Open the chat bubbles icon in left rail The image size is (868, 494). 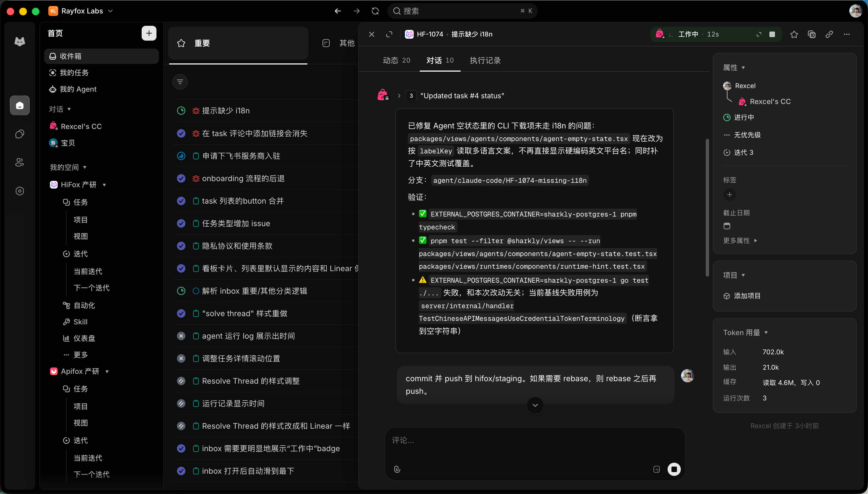click(20, 134)
